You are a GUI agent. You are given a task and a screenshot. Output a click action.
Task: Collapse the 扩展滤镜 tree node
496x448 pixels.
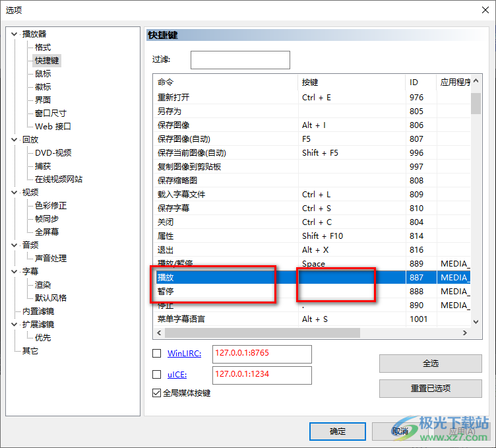pos(15,324)
